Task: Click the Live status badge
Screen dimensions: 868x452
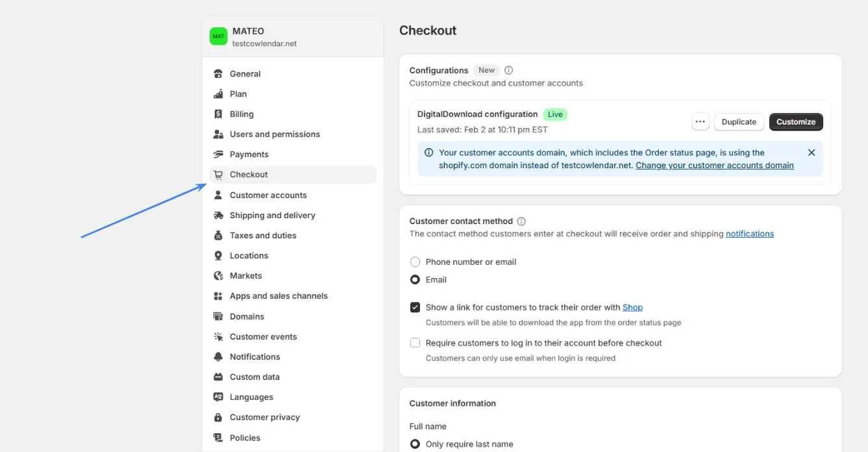Action: coord(555,114)
